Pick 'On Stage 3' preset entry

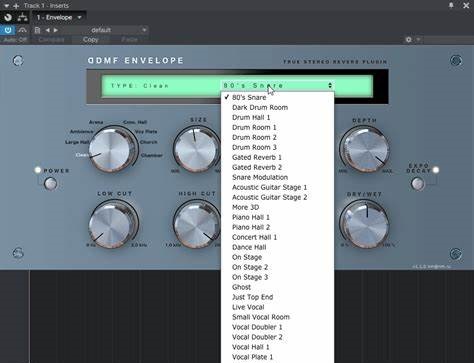tap(277, 278)
